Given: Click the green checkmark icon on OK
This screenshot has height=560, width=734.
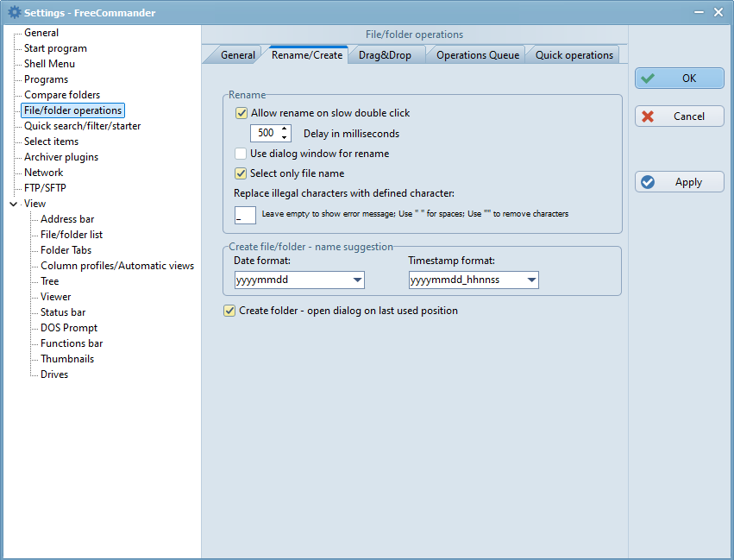Looking at the screenshot, I should pyautogui.click(x=648, y=79).
